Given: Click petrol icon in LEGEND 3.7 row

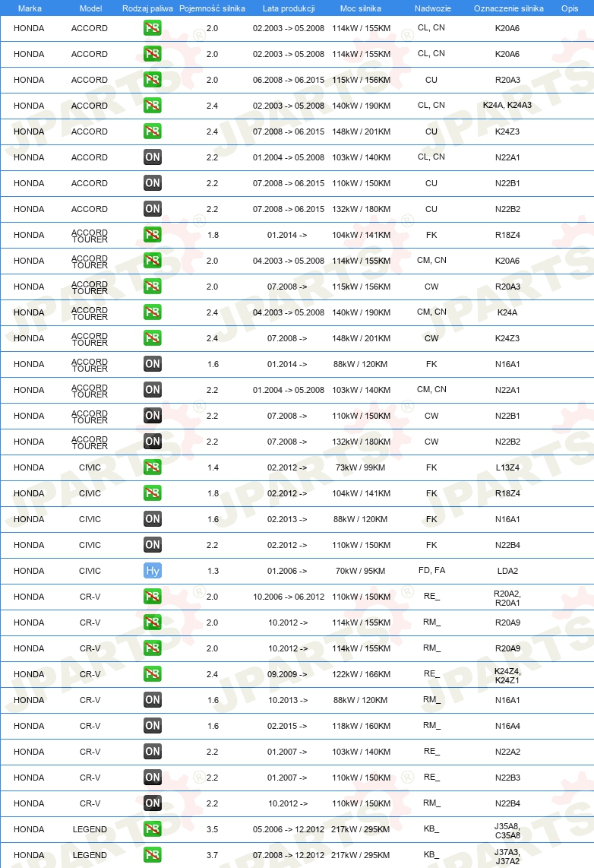Looking at the screenshot, I should tap(153, 855).
